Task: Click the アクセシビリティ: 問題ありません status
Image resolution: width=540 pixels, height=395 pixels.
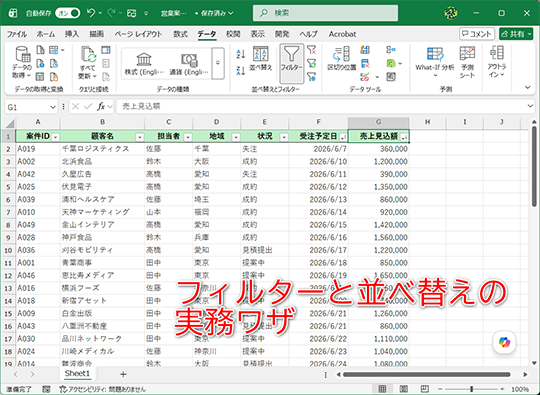Action: (x=102, y=389)
